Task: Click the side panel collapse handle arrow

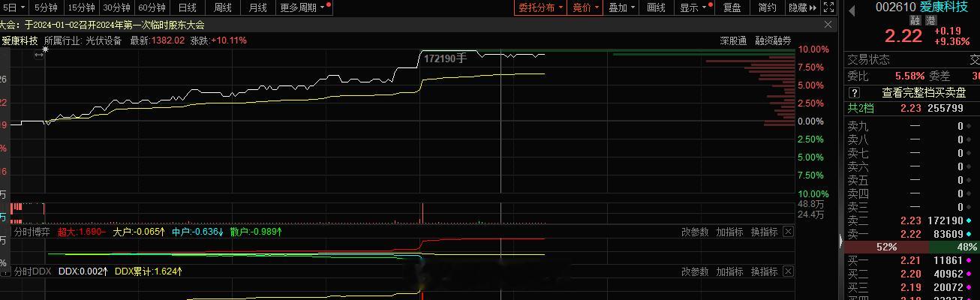Action: tap(840, 241)
